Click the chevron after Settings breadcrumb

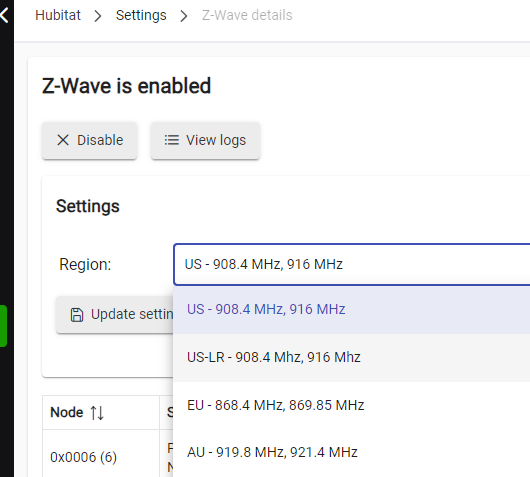tap(184, 16)
